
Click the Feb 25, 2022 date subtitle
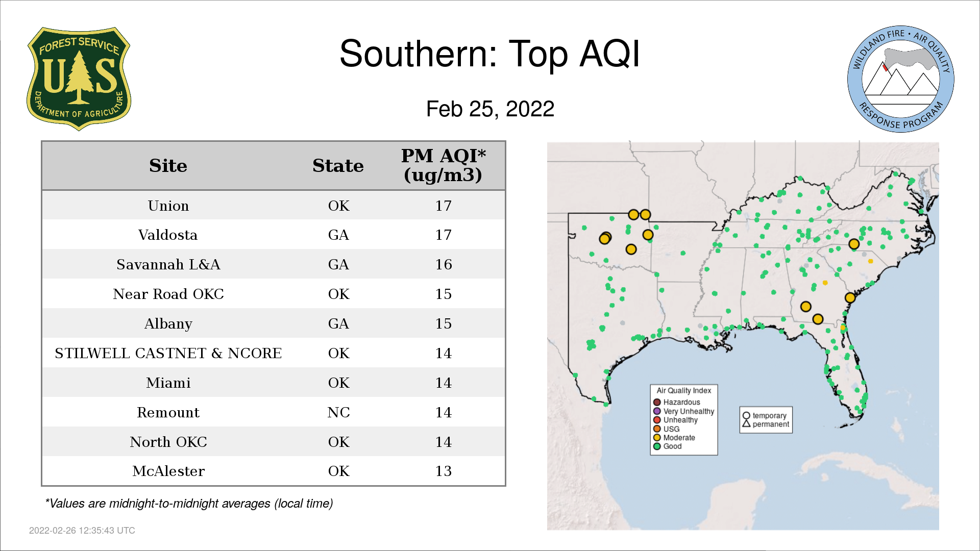490,109
